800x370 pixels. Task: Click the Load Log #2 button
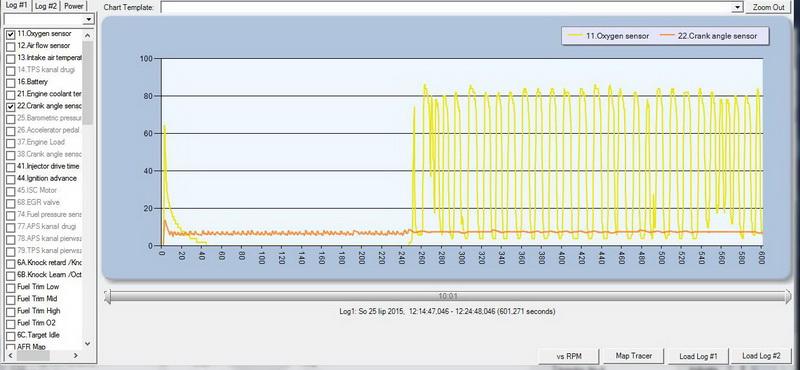pyautogui.click(x=761, y=356)
